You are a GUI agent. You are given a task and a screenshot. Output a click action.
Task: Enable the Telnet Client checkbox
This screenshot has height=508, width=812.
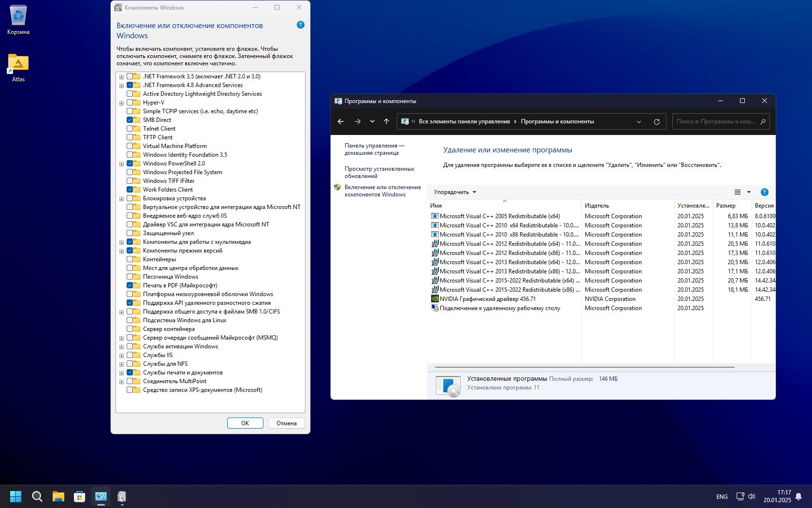(130, 129)
